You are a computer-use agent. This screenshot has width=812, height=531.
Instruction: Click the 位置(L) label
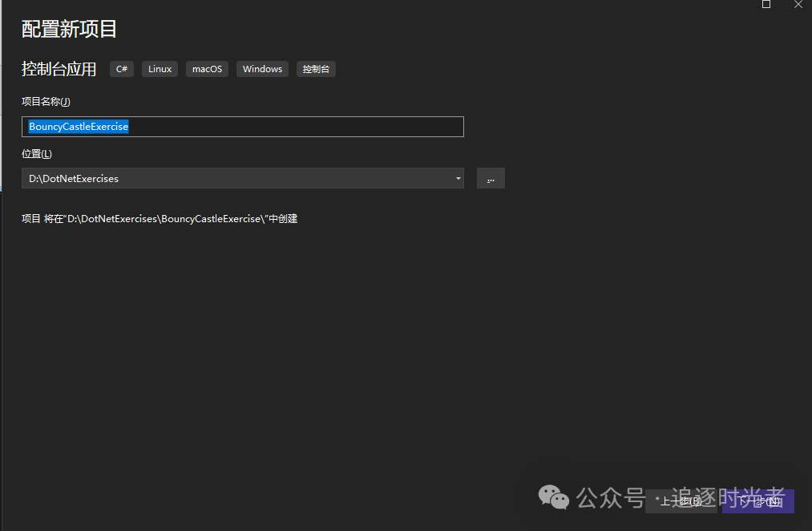pos(37,154)
